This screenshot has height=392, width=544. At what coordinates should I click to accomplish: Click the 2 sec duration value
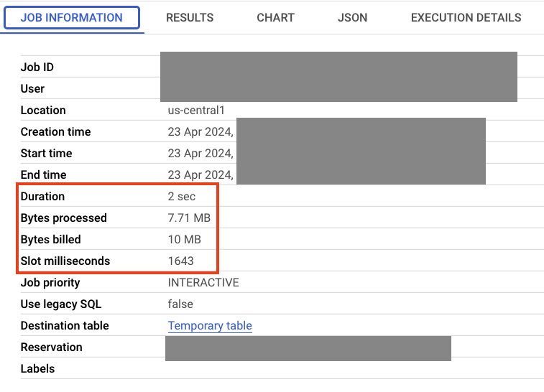point(181,197)
